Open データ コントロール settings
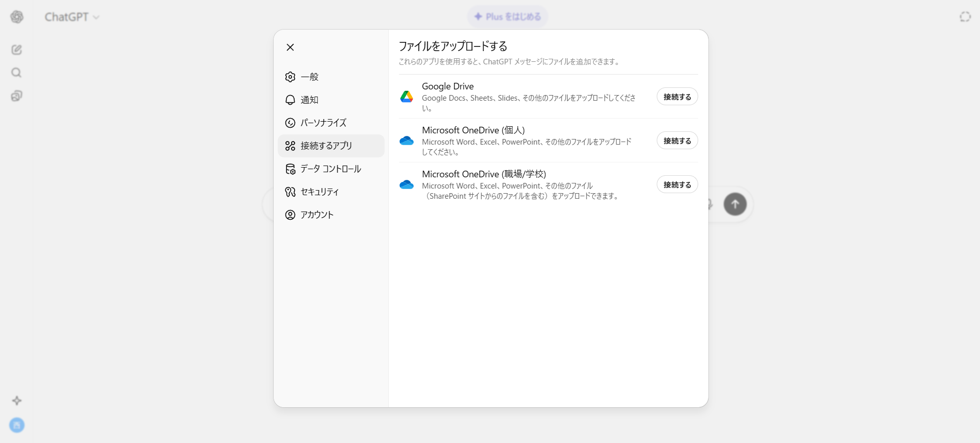The width and height of the screenshot is (980, 443). click(330, 169)
